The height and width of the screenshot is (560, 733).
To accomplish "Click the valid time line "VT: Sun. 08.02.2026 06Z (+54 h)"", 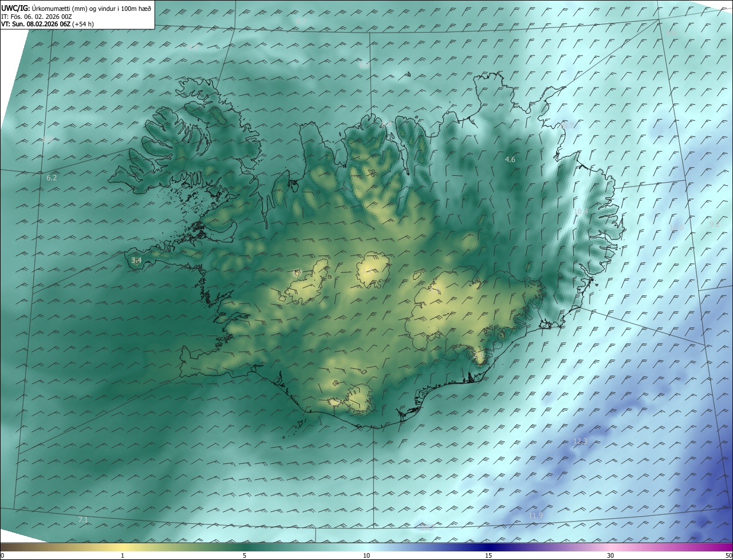I will [48, 24].
